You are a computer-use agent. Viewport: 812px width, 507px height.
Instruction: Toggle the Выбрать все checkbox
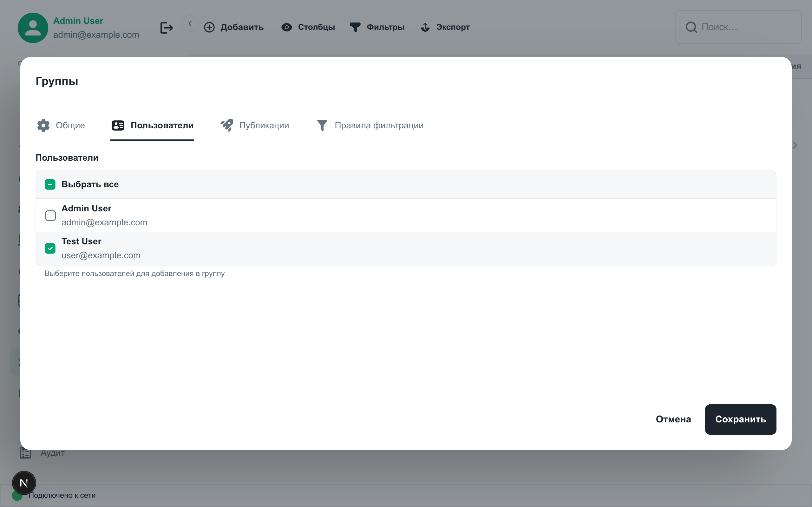pos(50,184)
